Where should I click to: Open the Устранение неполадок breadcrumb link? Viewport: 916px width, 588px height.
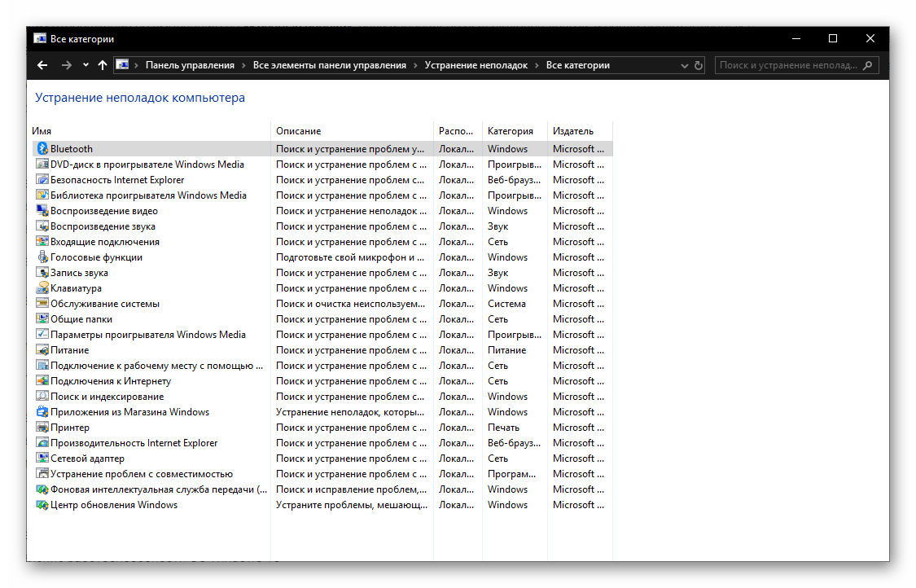click(476, 65)
